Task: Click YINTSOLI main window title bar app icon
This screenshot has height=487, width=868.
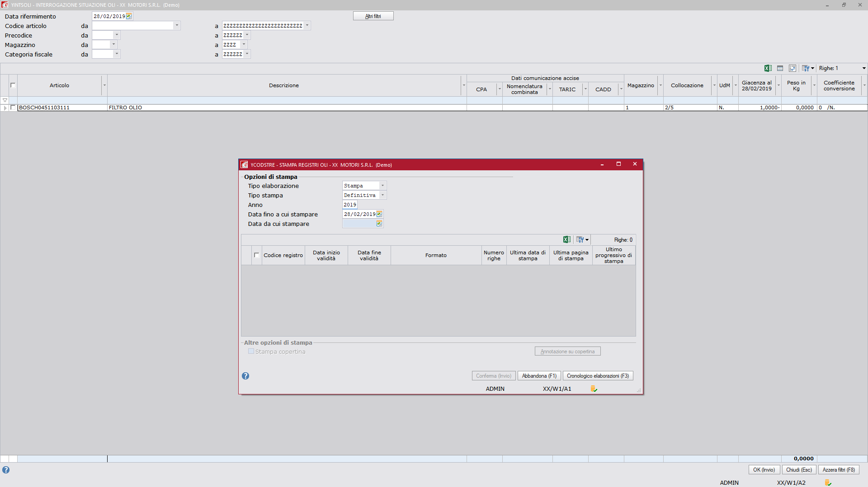Action: (x=5, y=5)
